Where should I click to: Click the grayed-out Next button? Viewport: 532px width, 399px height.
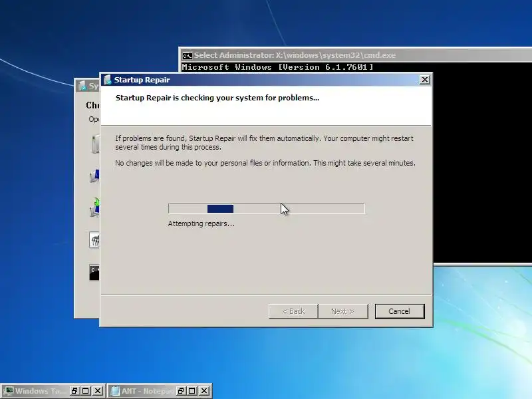[x=342, y=311]
